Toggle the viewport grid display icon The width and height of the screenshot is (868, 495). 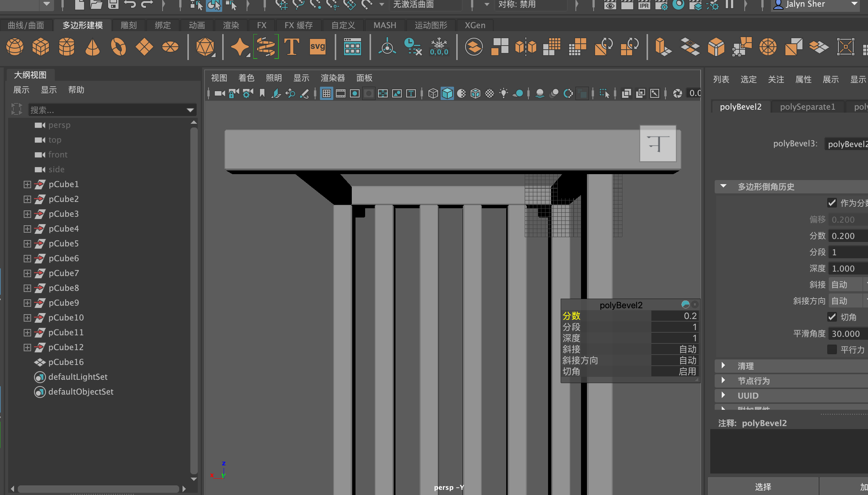pos(326,93)
